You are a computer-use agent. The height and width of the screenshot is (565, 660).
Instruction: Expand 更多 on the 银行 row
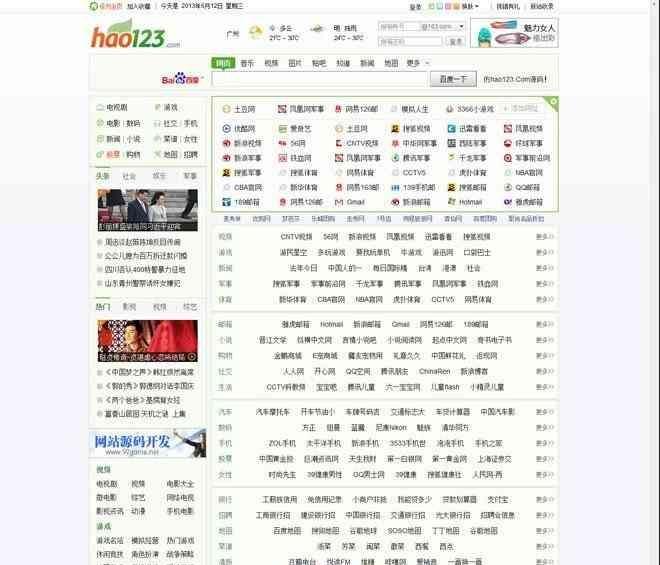(545, 500)
